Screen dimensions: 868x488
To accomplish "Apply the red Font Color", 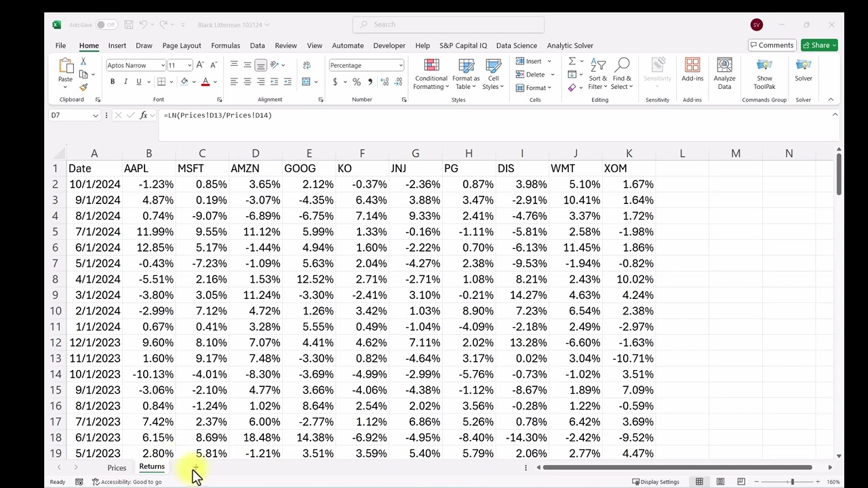I will (205, 82).
